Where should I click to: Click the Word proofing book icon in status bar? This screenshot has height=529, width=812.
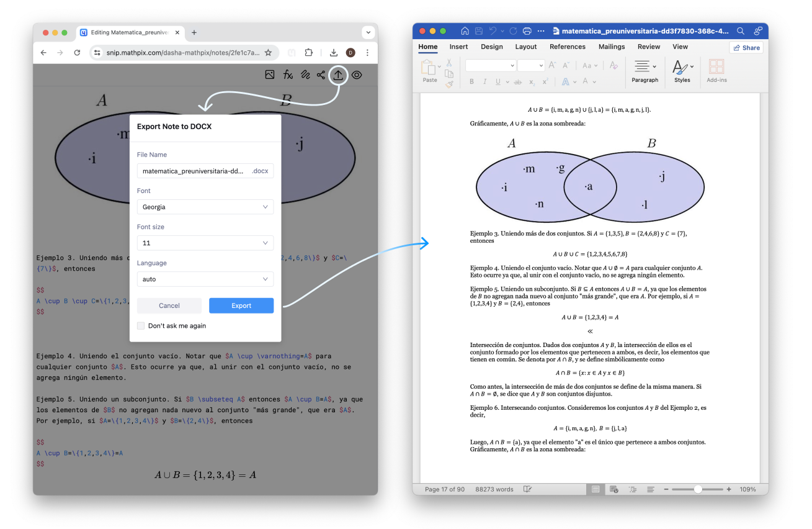[527, 489]
